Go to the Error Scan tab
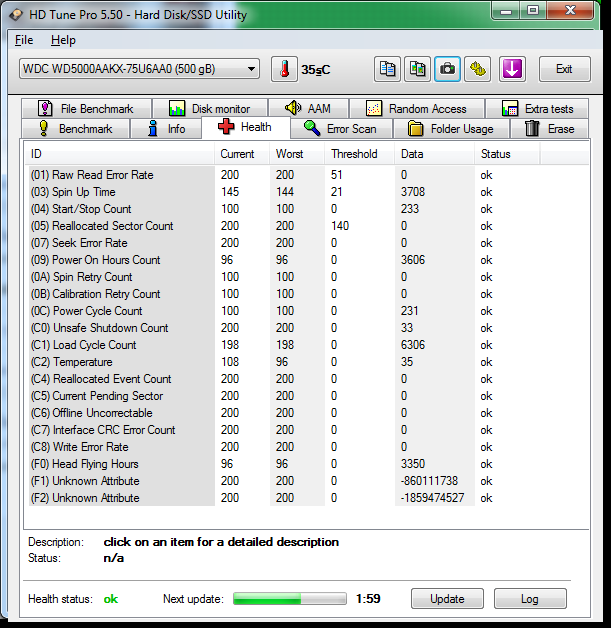Viewport: 611px width, 628px height. click(x=341, y=129)
